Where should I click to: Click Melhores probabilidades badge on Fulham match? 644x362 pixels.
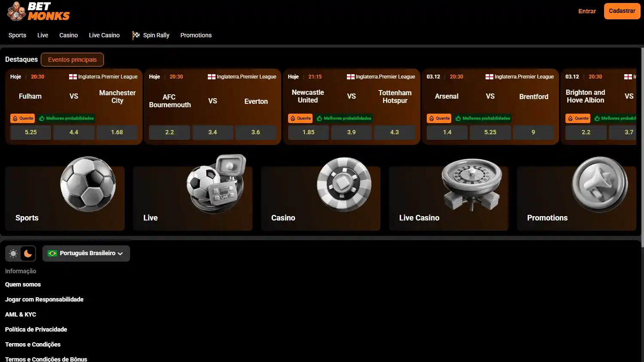coord(66,118)
